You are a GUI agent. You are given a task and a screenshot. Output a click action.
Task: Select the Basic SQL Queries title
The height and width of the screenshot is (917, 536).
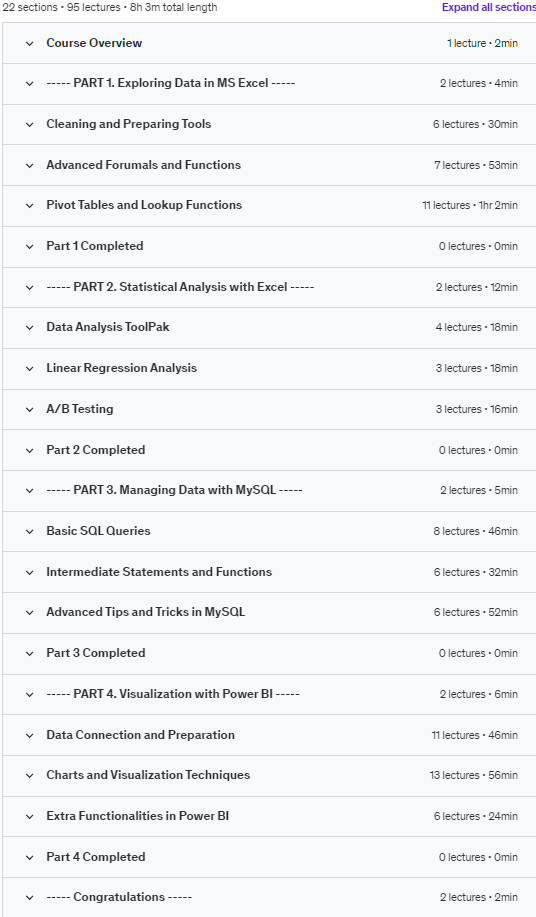(x=98, y=531)
